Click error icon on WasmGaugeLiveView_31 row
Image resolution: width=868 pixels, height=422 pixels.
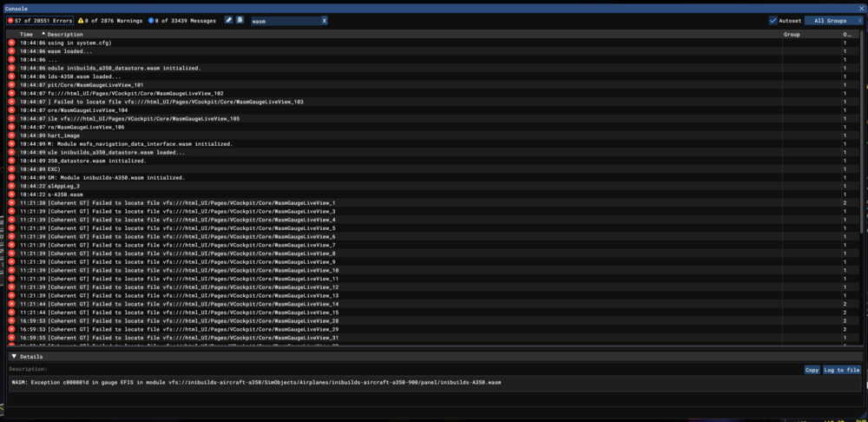11,338
